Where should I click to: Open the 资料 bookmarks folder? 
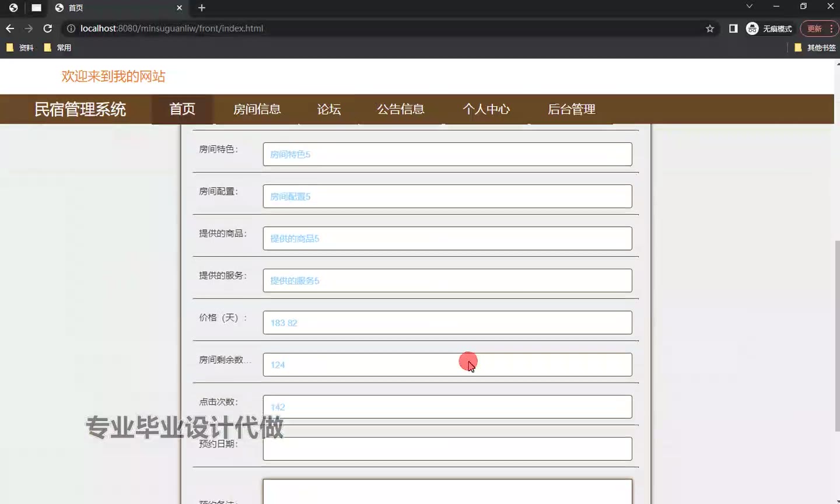pyautogui.click(x=20, y=48)
